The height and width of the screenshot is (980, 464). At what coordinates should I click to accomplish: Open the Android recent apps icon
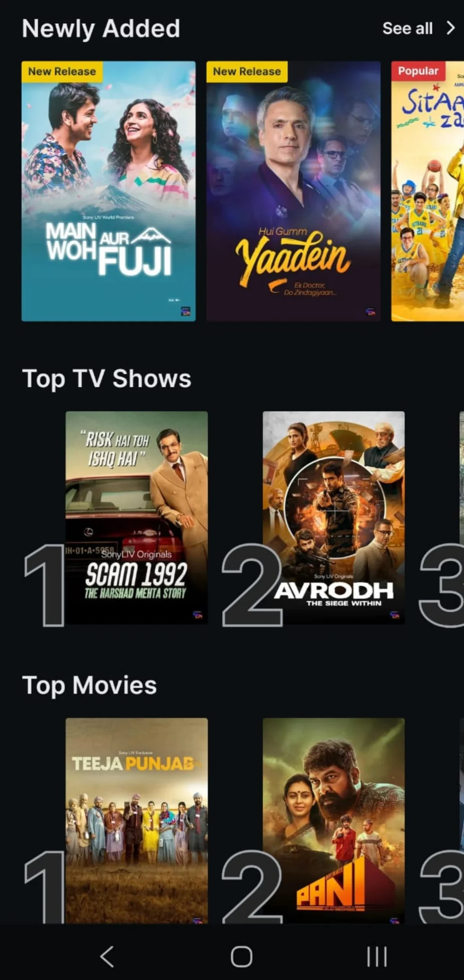(377, 957)
